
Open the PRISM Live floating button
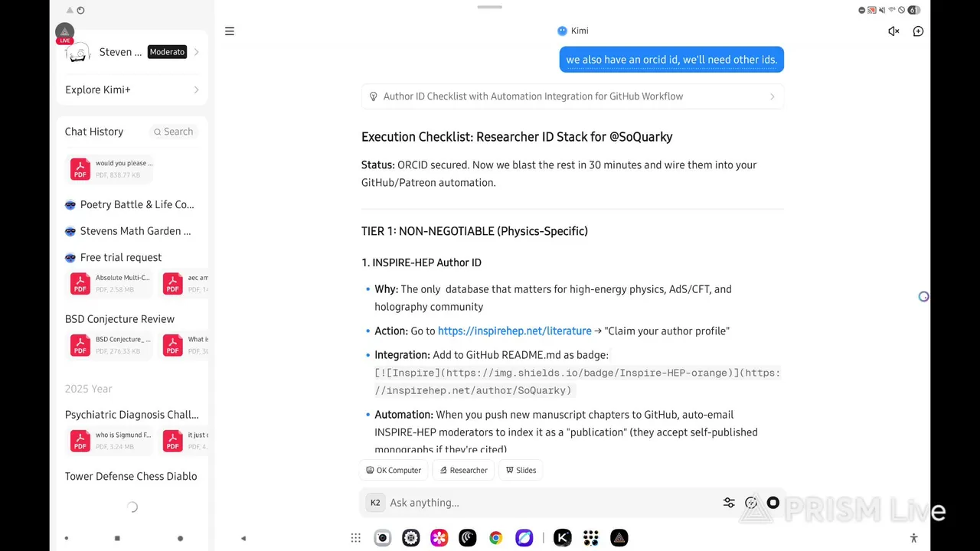point(64,33)
